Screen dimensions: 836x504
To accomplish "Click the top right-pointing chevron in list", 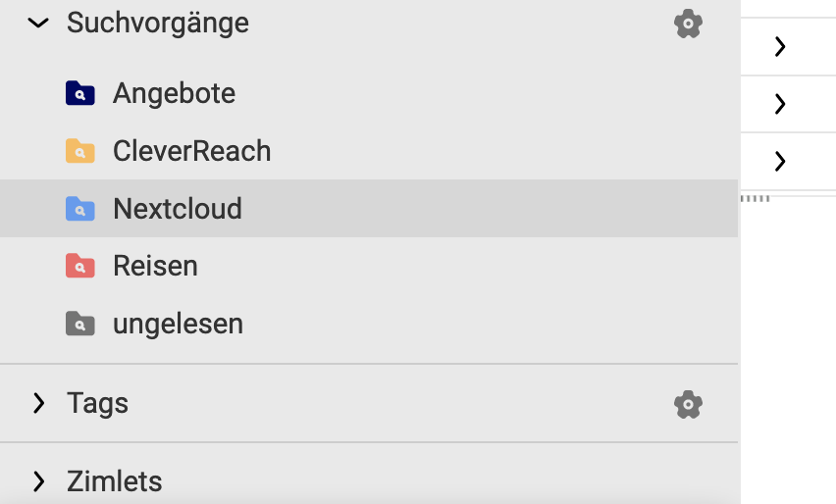I will tap(780, 46).
